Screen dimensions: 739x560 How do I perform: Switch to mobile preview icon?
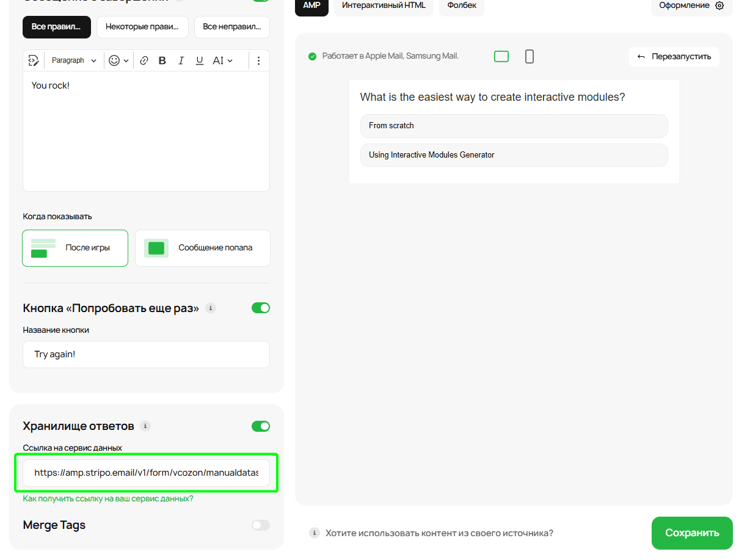pos(530,57)
